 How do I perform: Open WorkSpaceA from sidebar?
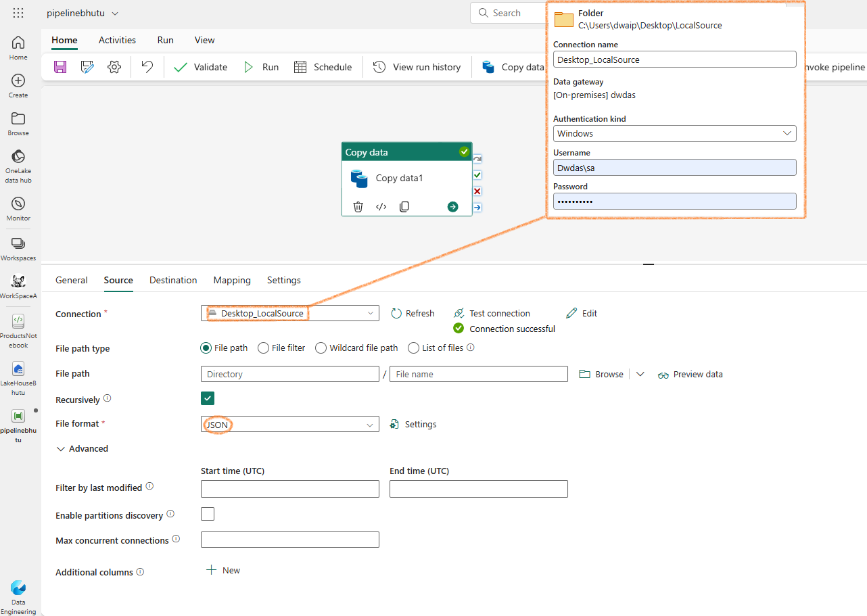coord(18,286)
